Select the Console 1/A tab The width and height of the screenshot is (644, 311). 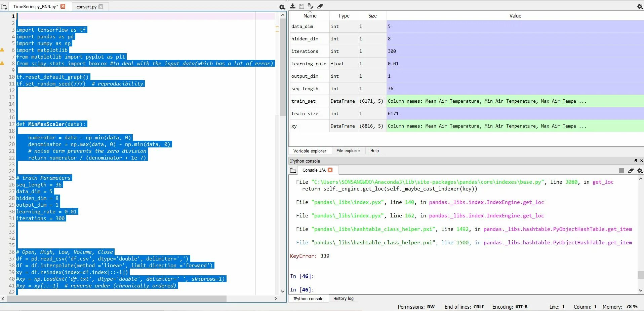[317, 170]
